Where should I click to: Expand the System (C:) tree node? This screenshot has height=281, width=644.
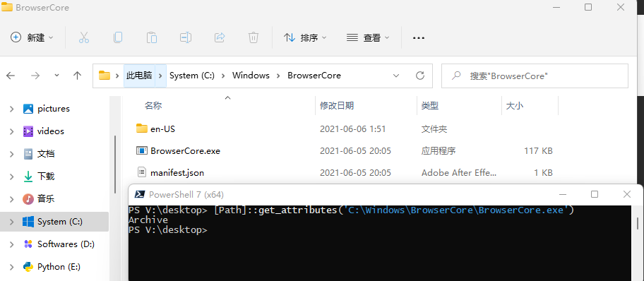[12, 222]
